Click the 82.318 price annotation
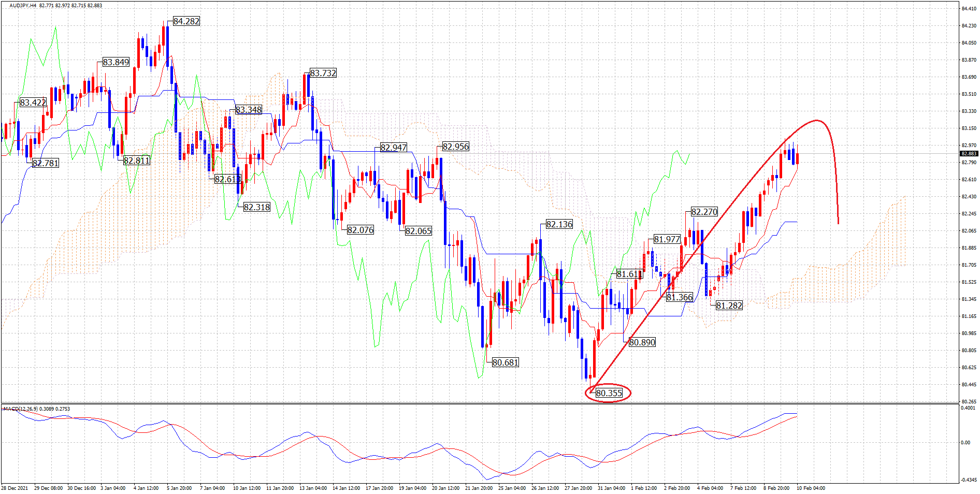Image resolution: width=980 pixels, height=494 pixels. coord(256,207)
